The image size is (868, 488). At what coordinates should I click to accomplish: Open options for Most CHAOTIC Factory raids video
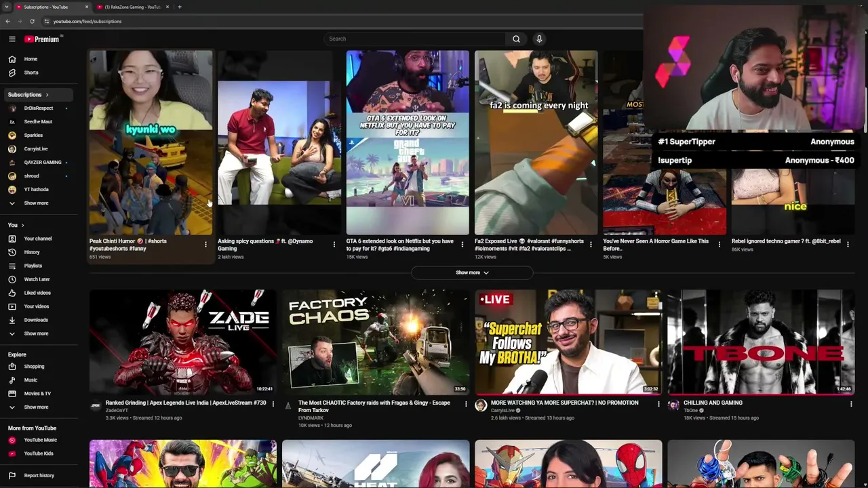tap(466, 404)
